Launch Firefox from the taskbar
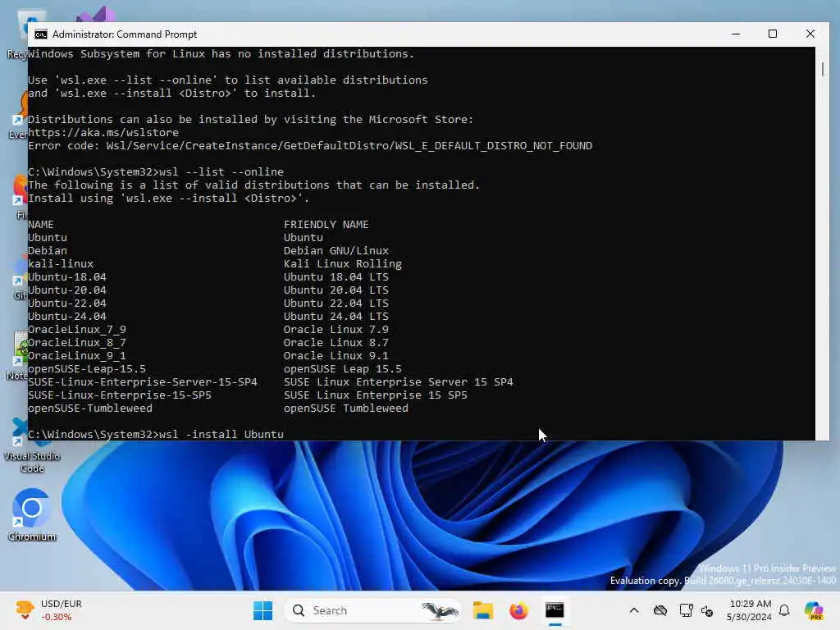The image size is (840, 630). pyautogui.click(x=518, y=610)
